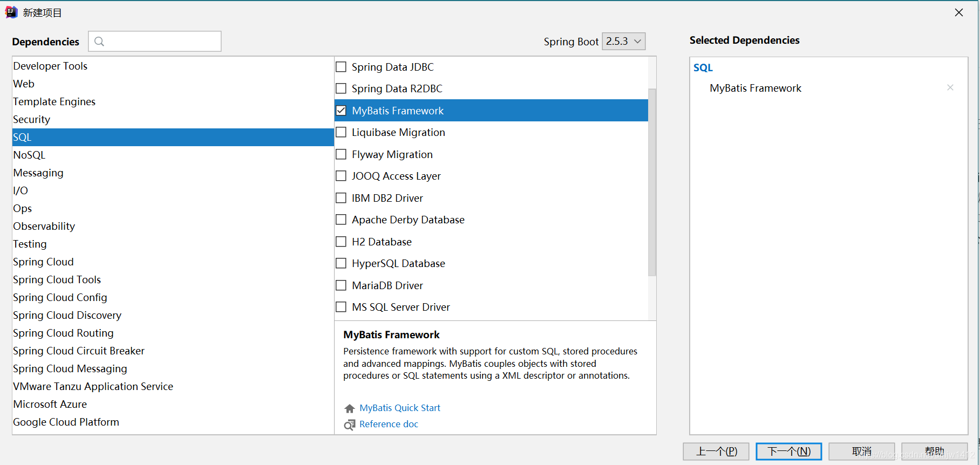Choose the Messaging category
Viewport: 980px width, 465px height.
[x=173, y=173]
